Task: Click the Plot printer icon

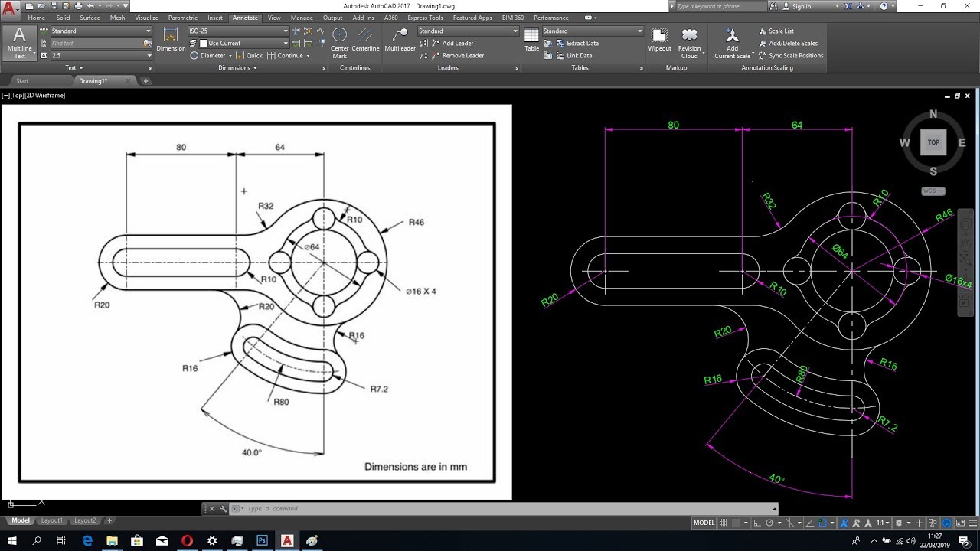Action: coord(78,6)
